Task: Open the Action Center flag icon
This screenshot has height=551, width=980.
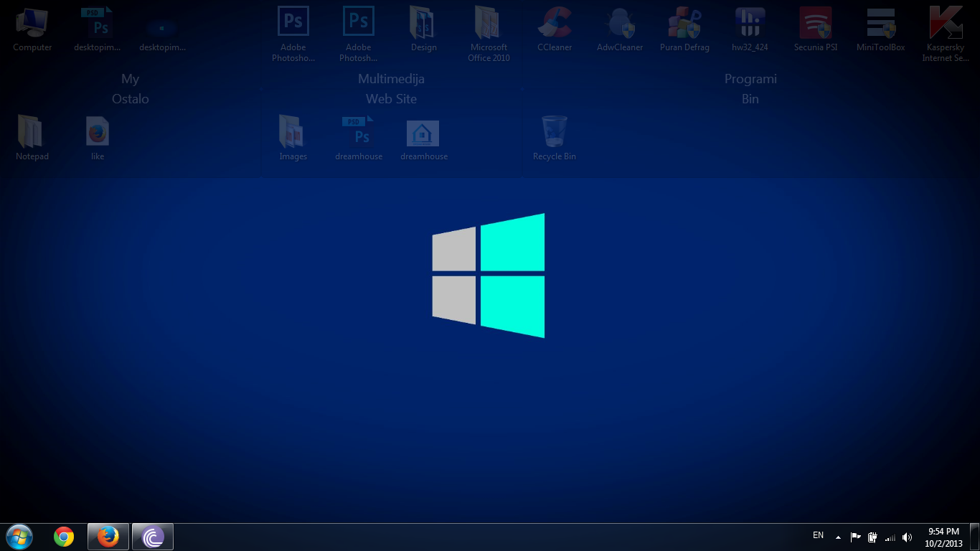Action: coord(855,537)
